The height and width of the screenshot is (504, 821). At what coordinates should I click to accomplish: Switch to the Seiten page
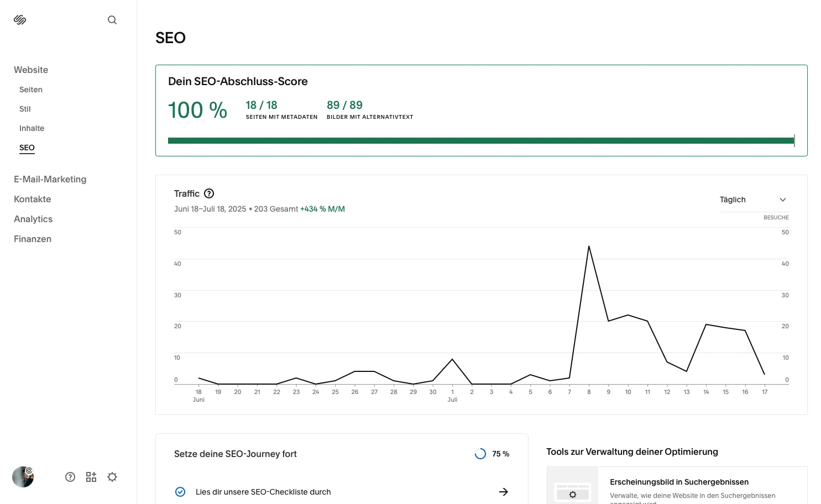[30, 90]
